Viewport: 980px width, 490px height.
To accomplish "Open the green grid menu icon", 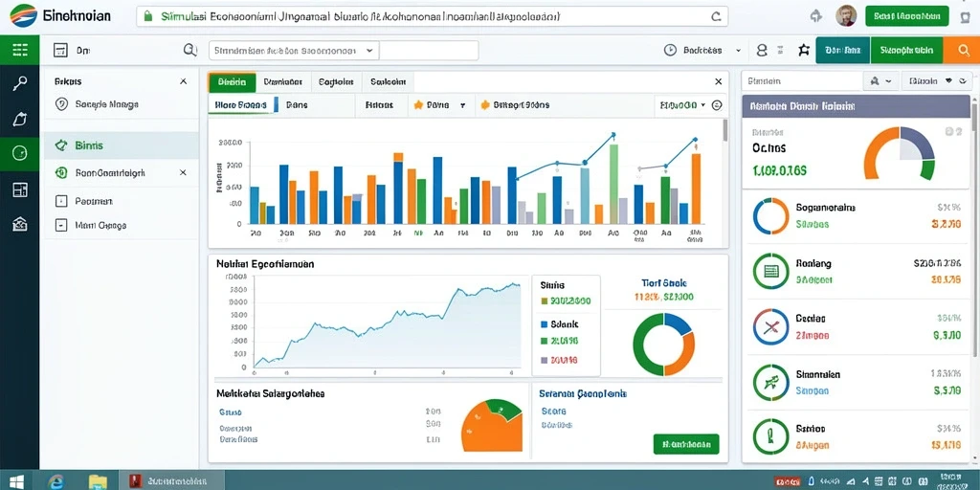I will pos(19,50).
